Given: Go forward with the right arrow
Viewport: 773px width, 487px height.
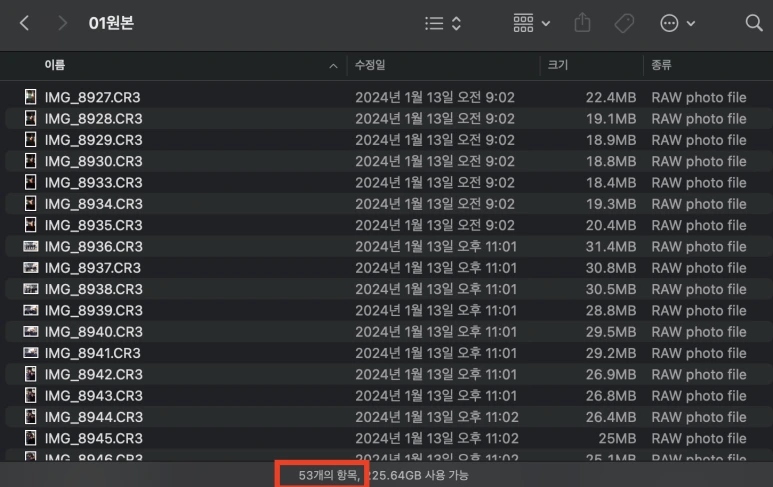Looking at the screenshot, I should [62, 23].
